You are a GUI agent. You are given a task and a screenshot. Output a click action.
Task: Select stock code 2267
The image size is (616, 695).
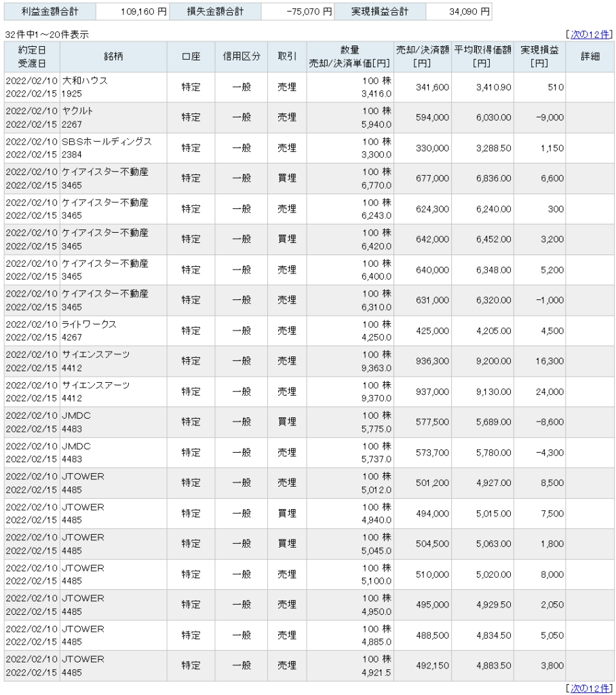(72, 125)
